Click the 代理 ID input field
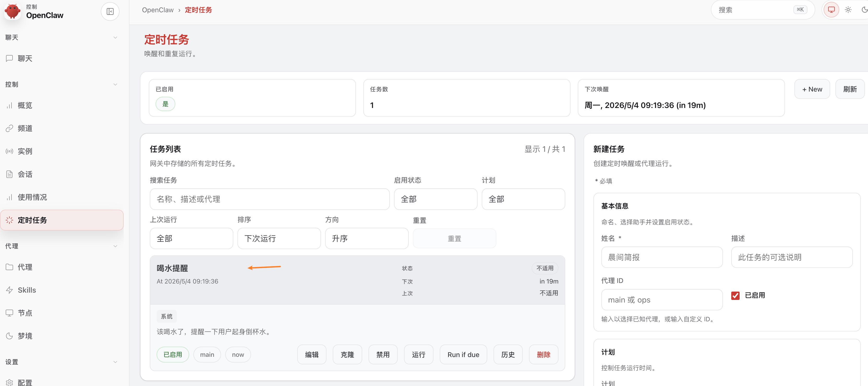 [x=662, y=300]
